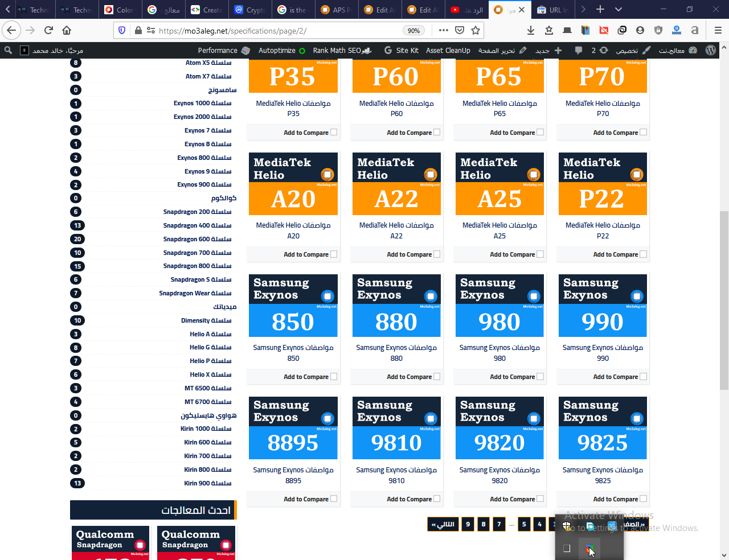This screenshot has height=560, width=729.
Task: Reload the page with the refresh icon
Action: coord(49,30)
